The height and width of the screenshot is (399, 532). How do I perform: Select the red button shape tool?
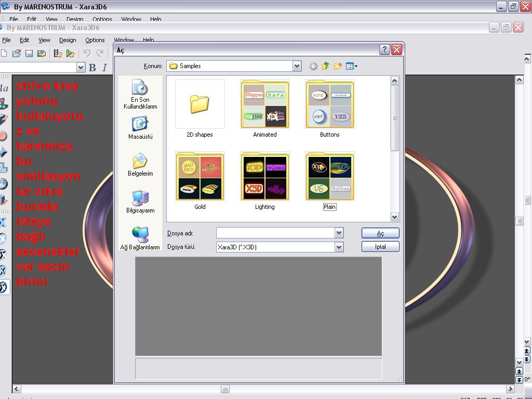[4, 136]
